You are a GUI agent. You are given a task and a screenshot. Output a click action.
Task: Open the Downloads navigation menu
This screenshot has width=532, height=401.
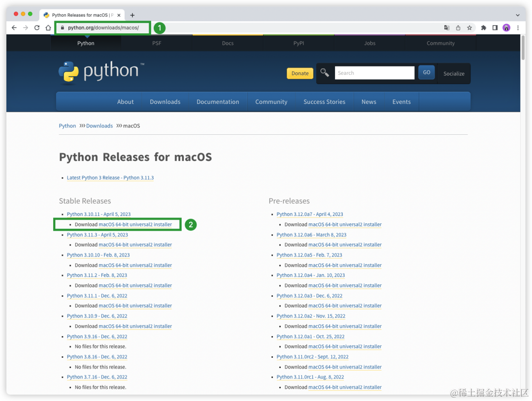click(165, 102)
